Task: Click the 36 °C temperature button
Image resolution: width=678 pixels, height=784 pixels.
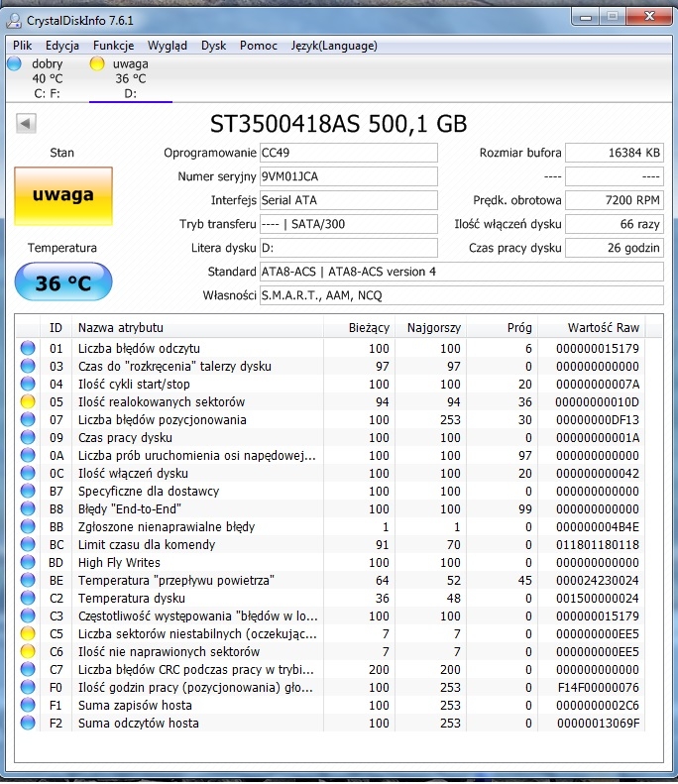Action: pos(63,282)
